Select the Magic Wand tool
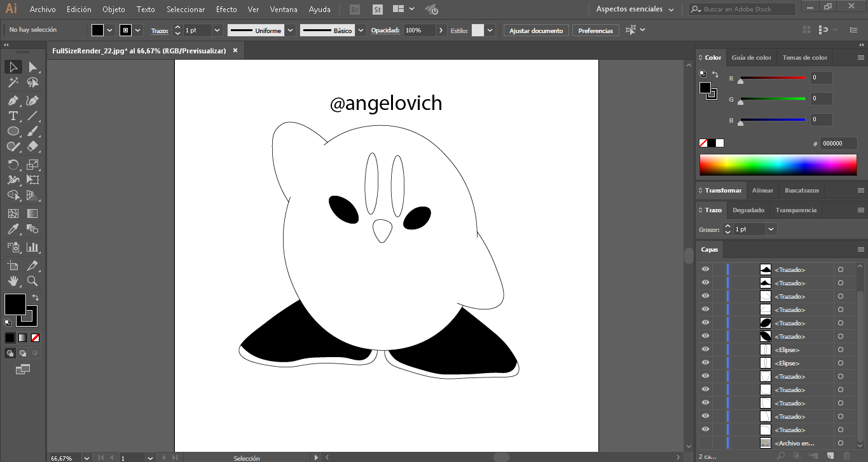This screenshot has height=462, width=868. tap(13, 83)
